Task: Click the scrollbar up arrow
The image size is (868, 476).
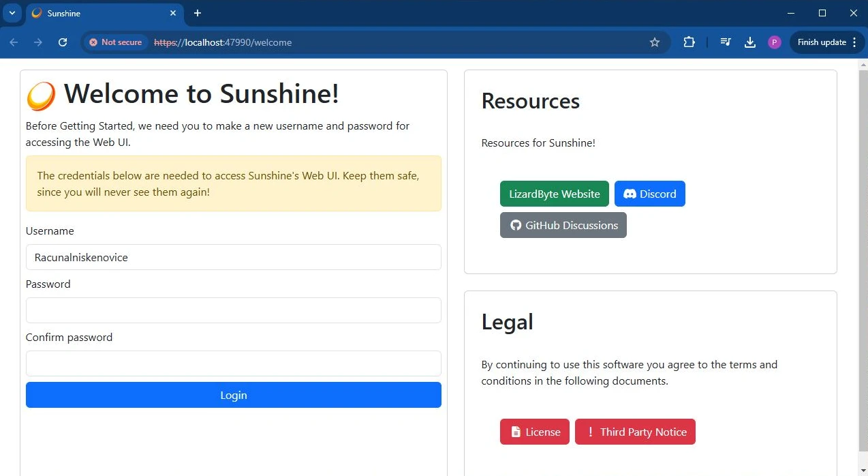Action: tap(863, 64)
